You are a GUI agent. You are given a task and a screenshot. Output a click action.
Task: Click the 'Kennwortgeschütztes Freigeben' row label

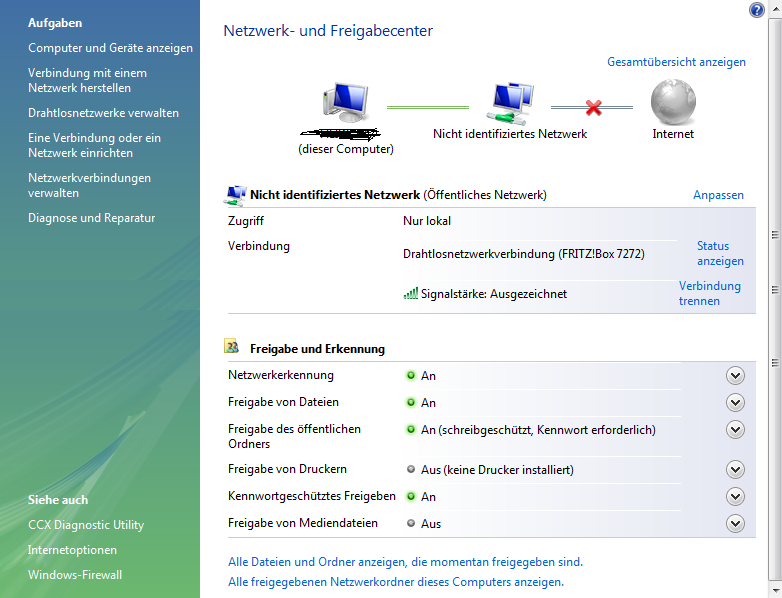click(312, 496)
